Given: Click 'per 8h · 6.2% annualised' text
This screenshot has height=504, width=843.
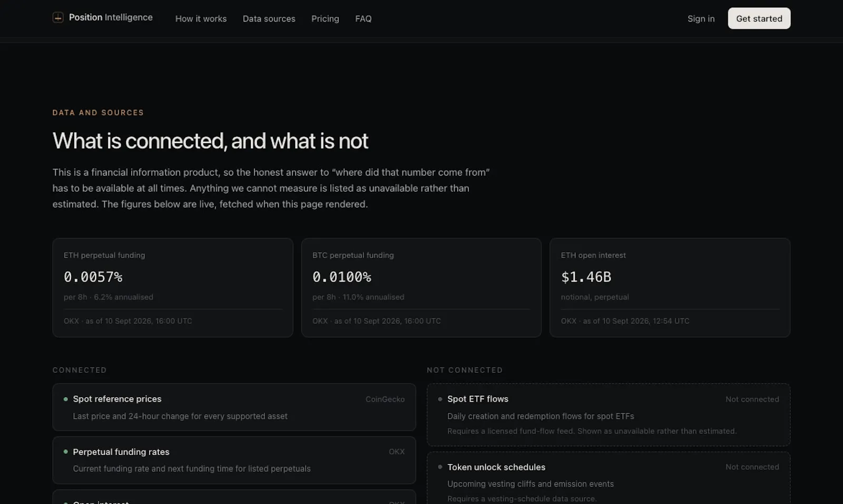Looking at the screenshot, I should pyautogui.click(x=109, y=297).
